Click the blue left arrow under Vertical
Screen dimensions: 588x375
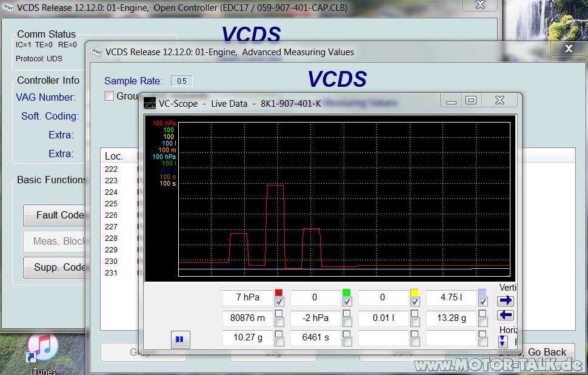(506, 315)
